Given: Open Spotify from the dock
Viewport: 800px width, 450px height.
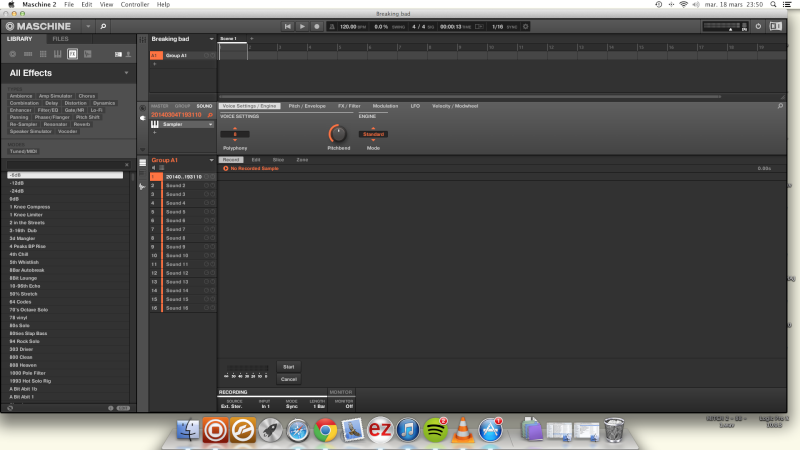Looking at the screenshot, I should pyautogui.click(x=435, y=430).
